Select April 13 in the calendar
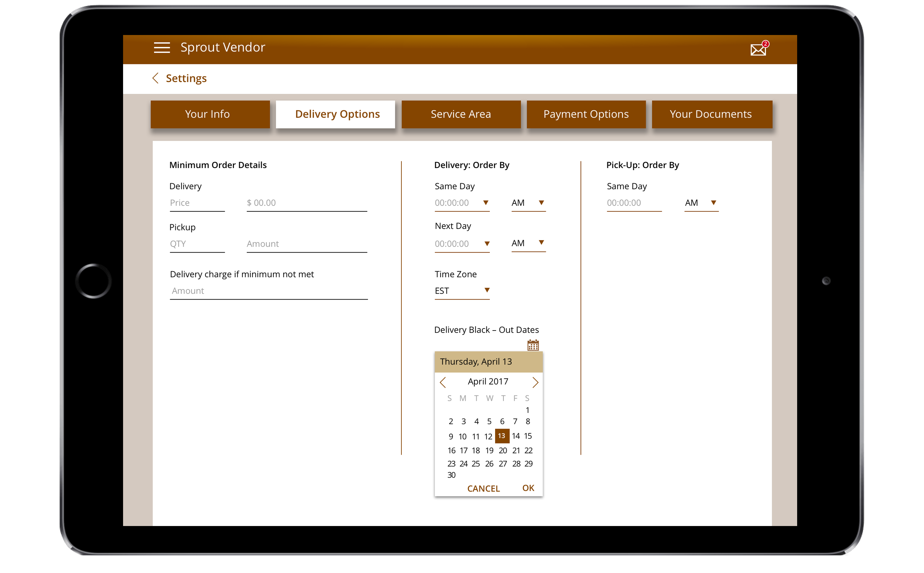The image size is (924, 573). (502, 436)
